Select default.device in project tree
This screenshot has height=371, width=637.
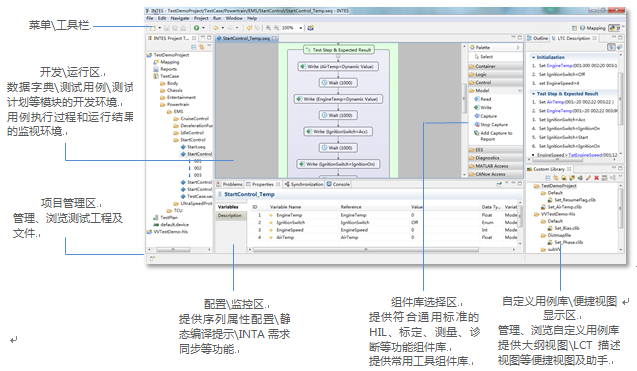click(171, 224)
